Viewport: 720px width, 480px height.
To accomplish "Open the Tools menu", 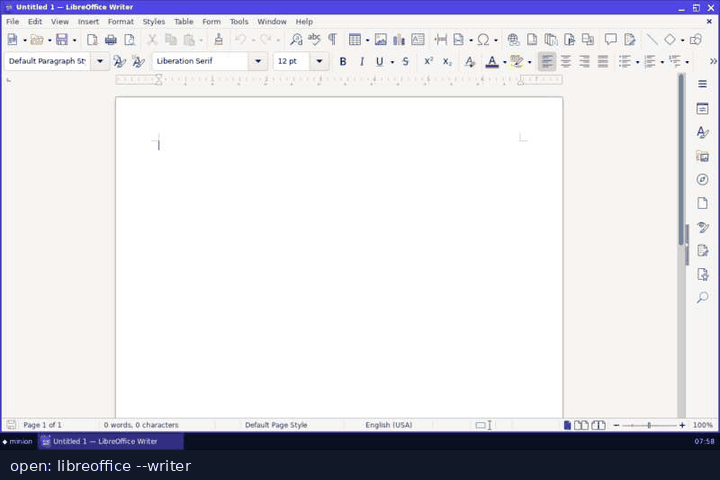I will click(x=239, y=22).
